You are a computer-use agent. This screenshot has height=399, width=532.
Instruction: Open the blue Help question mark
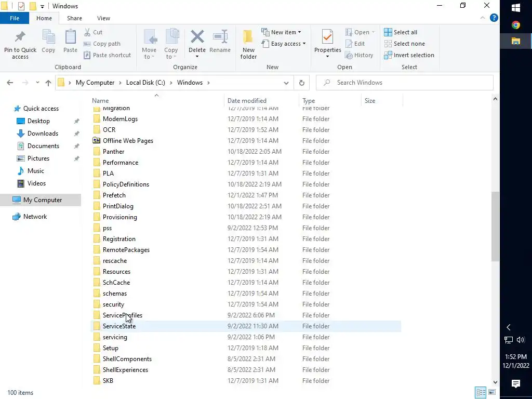494,18
